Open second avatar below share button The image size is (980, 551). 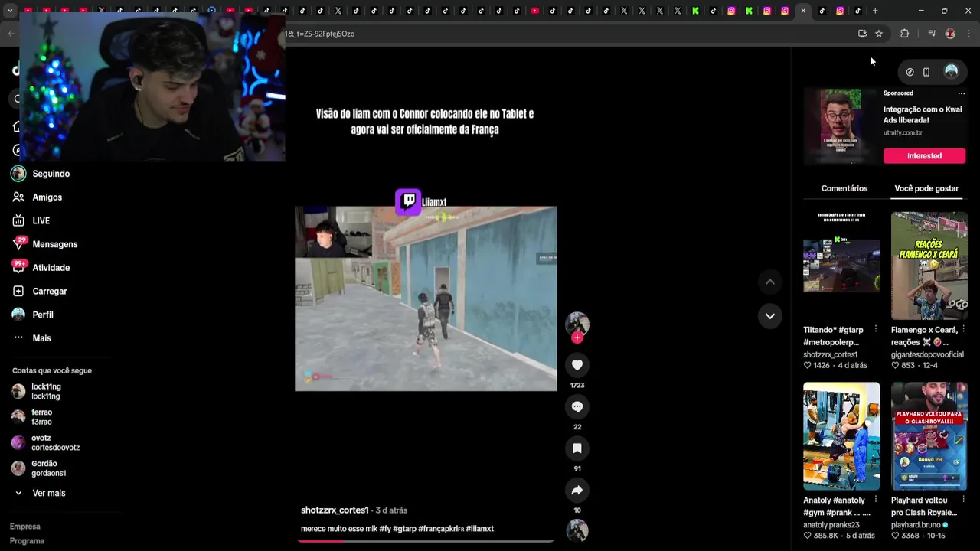[577, 530]
